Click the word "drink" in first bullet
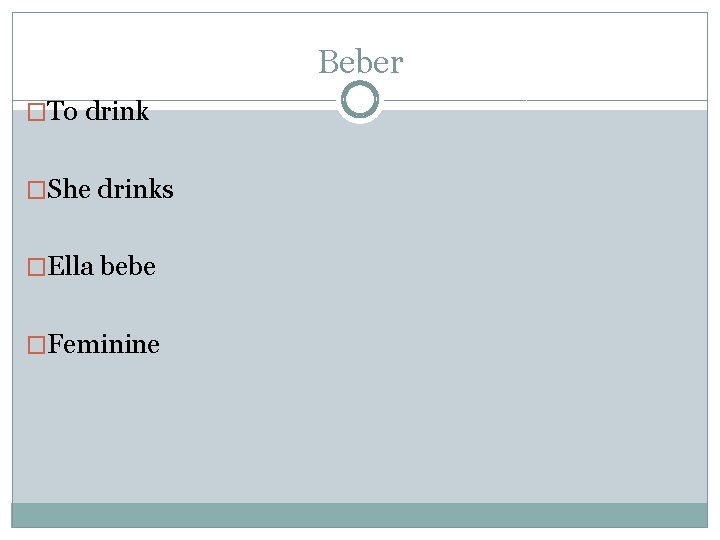The image size is (720, 540). 117,111
